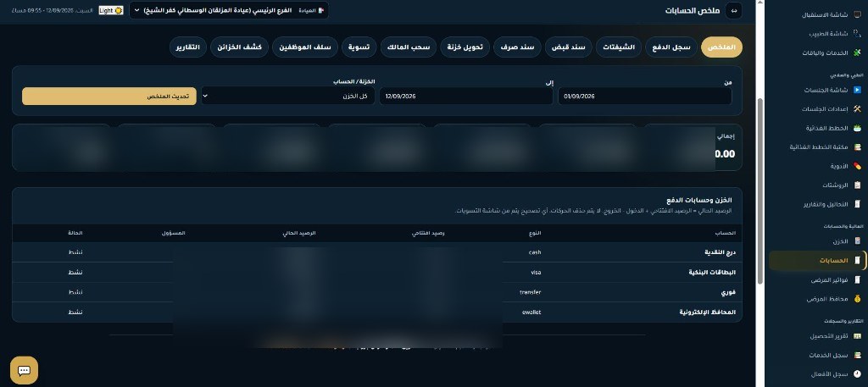Click the الحسابات active sidebar icon
The height and width of the screenshot is (387, 868).
(x=857, y=260)
